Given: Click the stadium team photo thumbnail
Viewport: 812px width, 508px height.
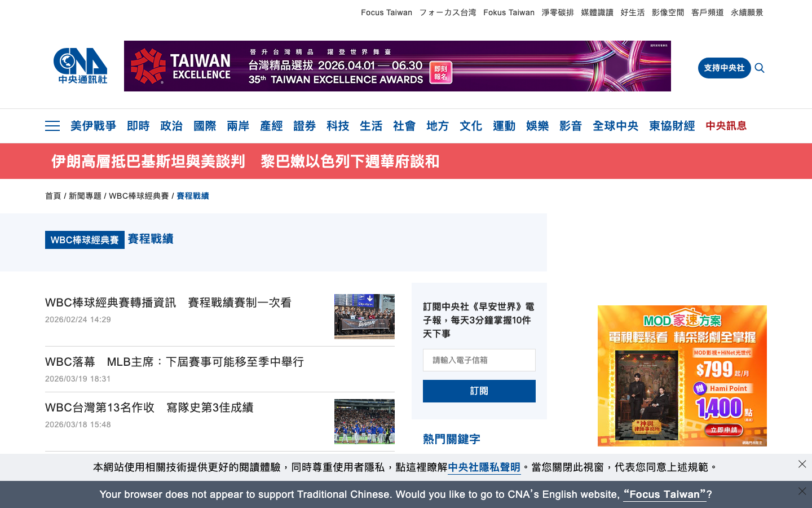Looking at the screenshot, I should (364, 422).
